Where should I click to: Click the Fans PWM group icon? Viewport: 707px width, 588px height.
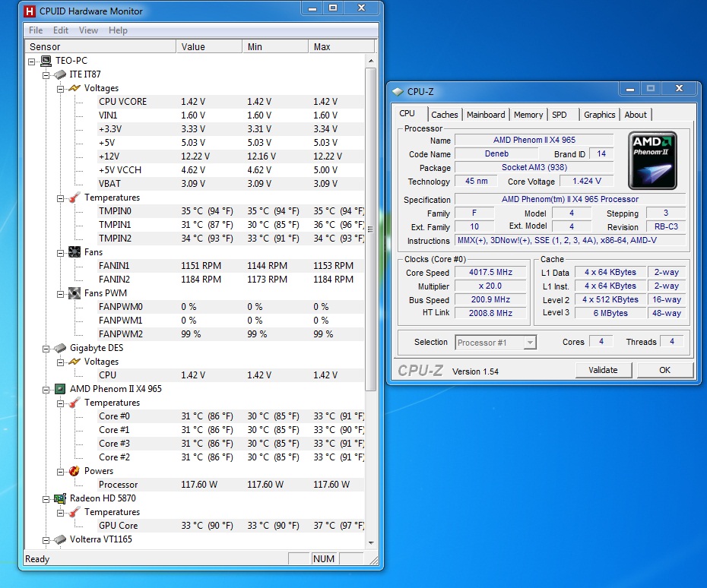point(75,293)
